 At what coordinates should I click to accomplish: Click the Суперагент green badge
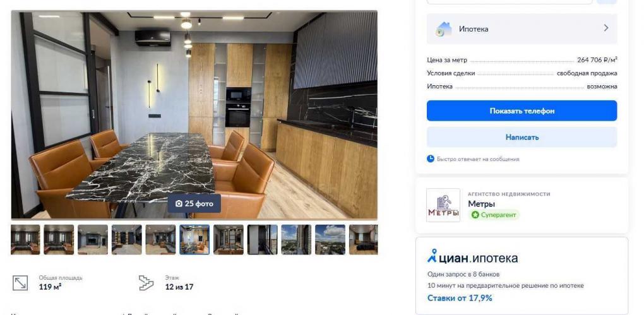[x=494, y=215]
